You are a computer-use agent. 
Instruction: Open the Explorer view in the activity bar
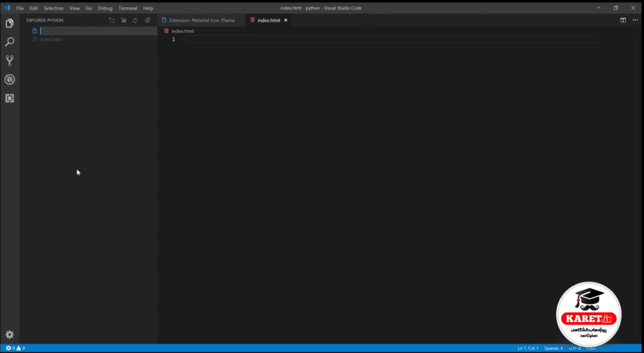click(x=9, y=23)
